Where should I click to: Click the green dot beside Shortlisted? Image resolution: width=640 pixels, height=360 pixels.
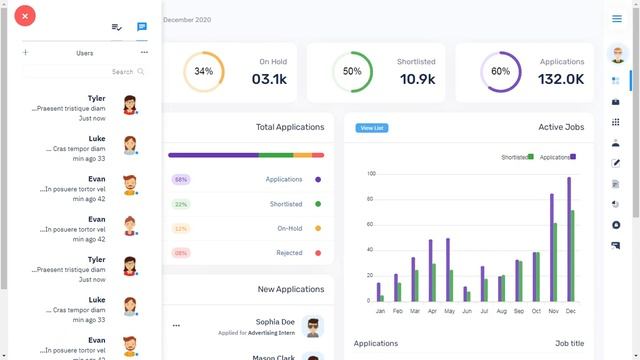pyautogui.click(x=318, y=204)
